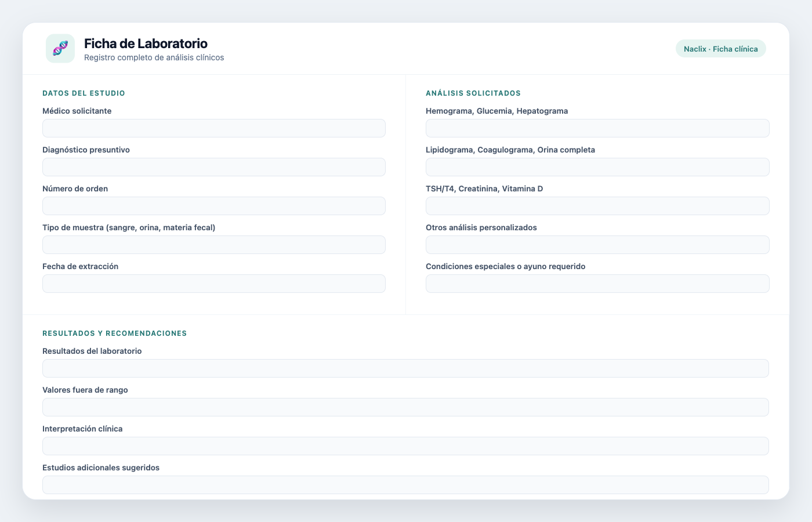This screenshot has width=812, height=522.
Task: Click into the Número de orden field
Action: click(214, 206)
